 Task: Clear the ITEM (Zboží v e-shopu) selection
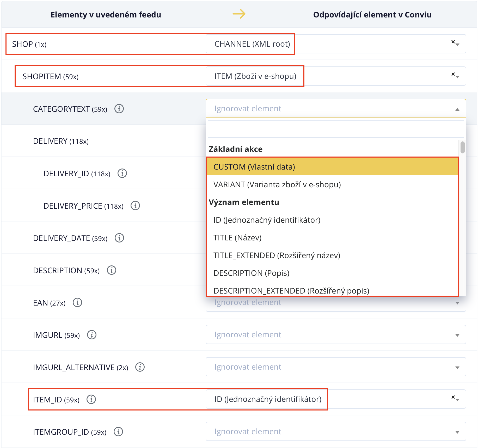tap(453, 74)
